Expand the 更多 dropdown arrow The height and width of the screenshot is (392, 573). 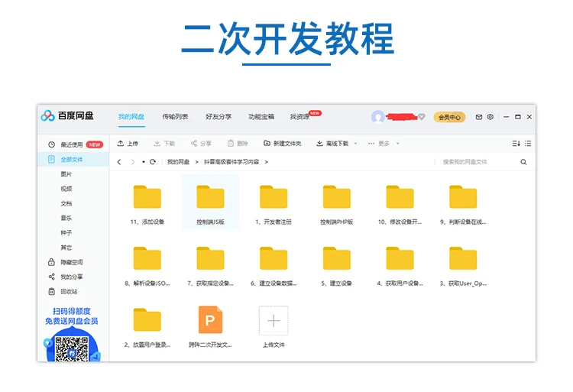pyautogui.click(x=397, y=144)
